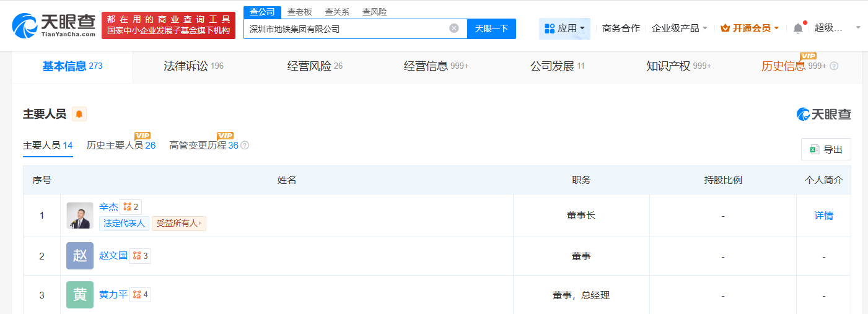Click the help icon beside 高管变更历程
868x314 pixels.
coord(245,146)
